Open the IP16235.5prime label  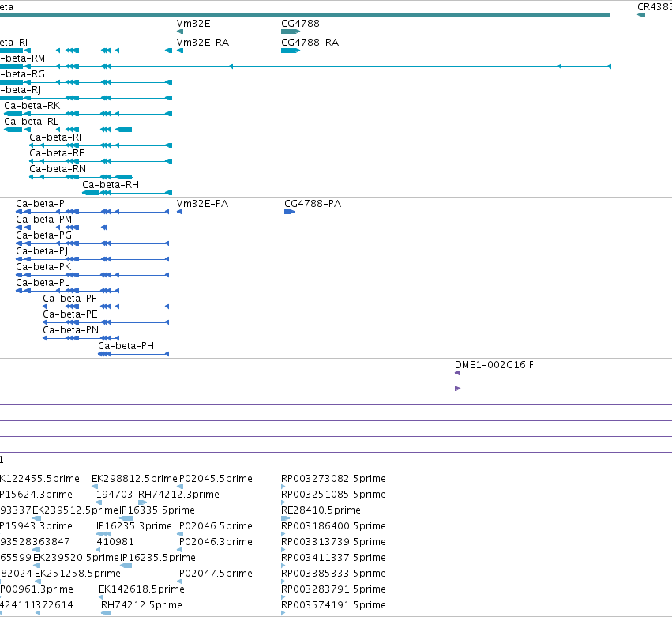[158, 558]
